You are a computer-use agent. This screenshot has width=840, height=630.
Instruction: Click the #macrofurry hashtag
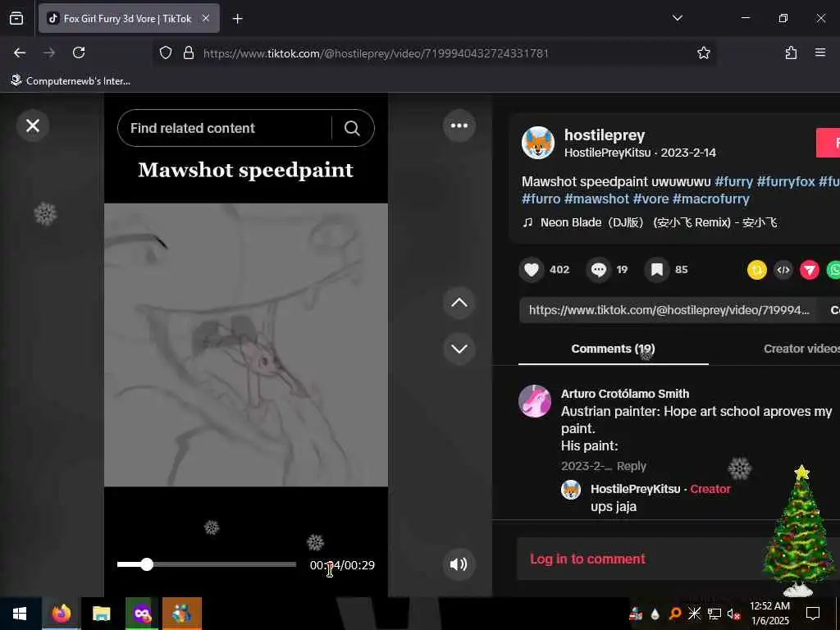(x=711, y=199)
